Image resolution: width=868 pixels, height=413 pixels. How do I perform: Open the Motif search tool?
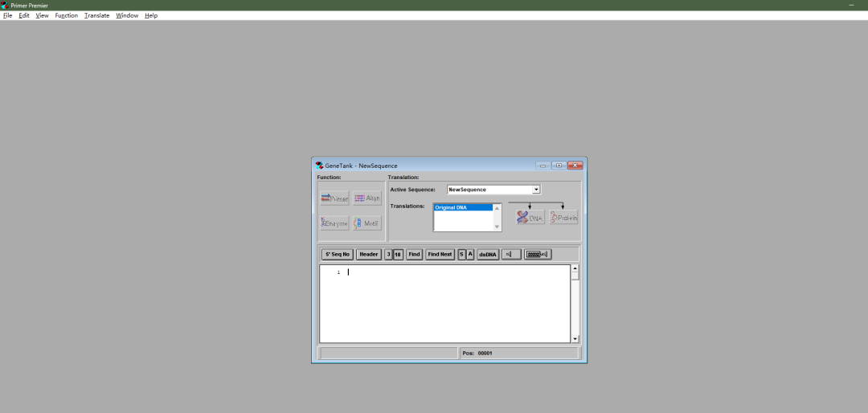pos(367,223)
